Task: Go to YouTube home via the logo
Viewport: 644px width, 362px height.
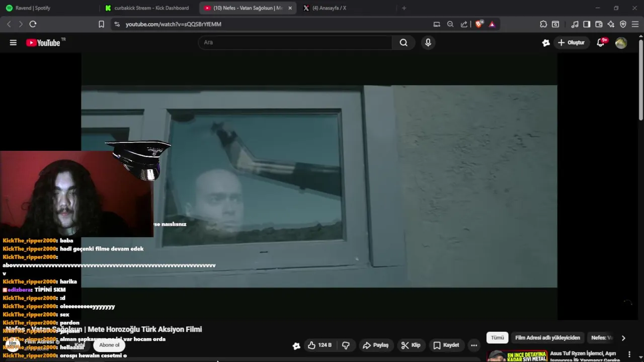Action: (x=43, y=43)
